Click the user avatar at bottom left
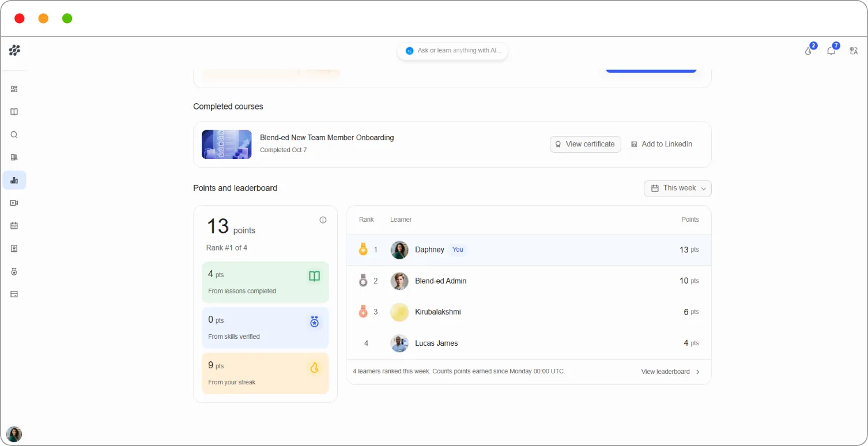Screen dimensions: 868x446 pos(14,434)
